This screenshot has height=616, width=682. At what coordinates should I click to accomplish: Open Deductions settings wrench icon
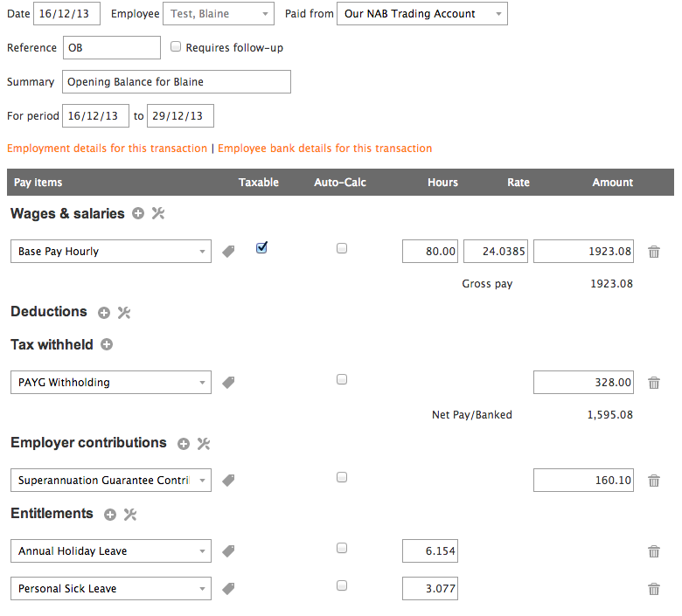pos(124,313)
